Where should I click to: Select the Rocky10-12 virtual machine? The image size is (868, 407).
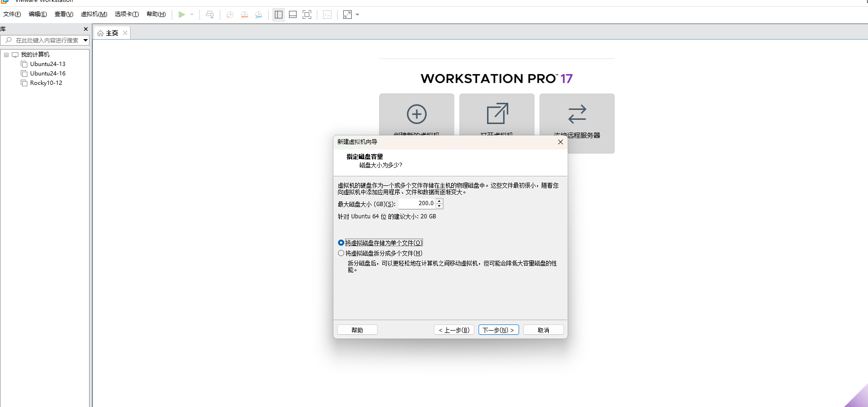point(46,83)
